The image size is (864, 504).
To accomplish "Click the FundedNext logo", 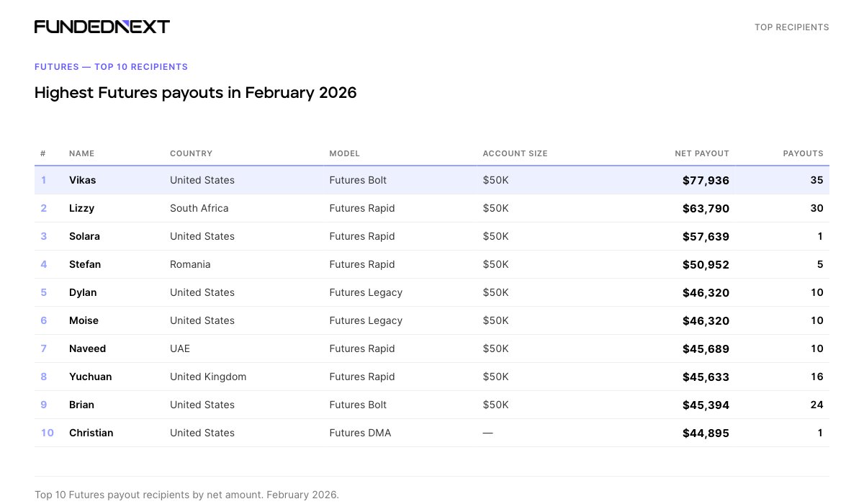I will [x=102, y=26].
